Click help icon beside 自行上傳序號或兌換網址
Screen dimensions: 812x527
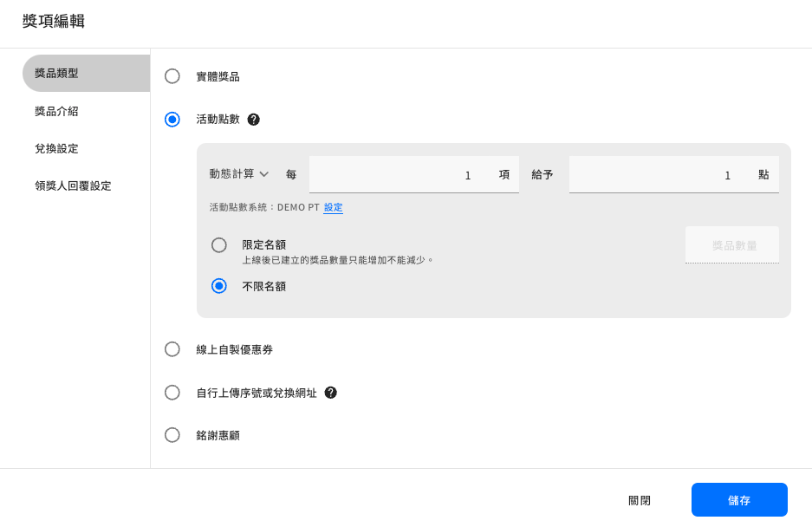pos(330,393)
